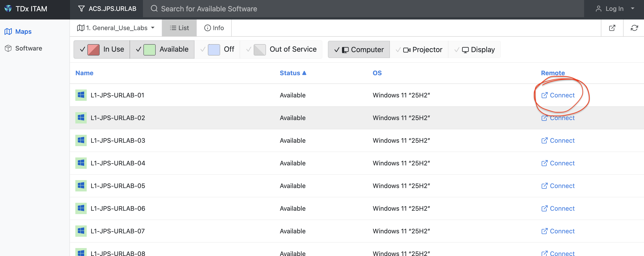Click the Log In user icon
Screen dimensions: 644x256
pyautogui.click(x=598, y=9)
